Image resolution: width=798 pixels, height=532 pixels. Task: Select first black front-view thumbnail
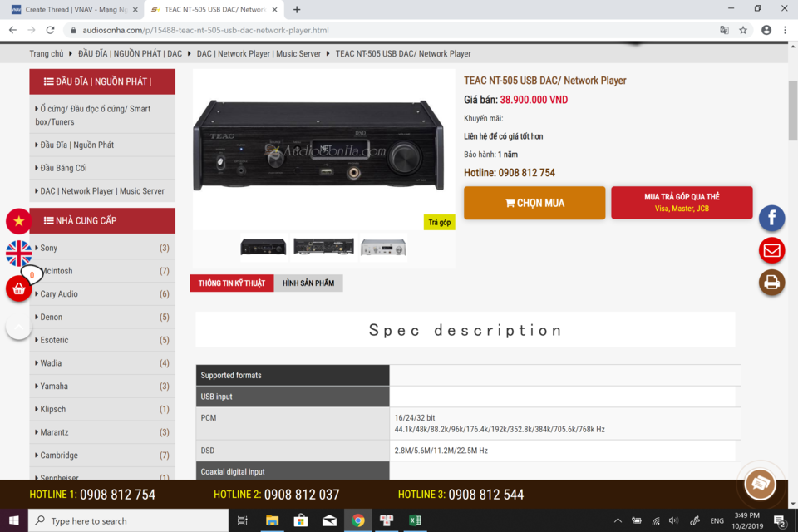click(x=264, y=248)
